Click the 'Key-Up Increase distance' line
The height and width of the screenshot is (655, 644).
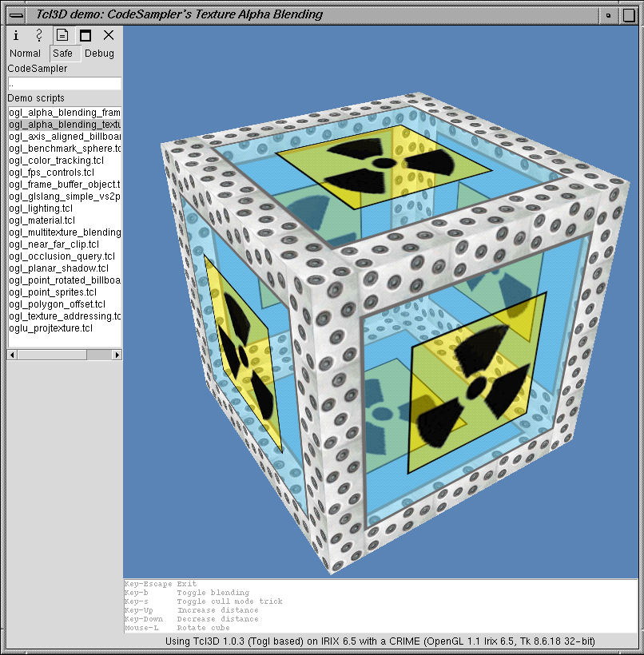(191, 610)
